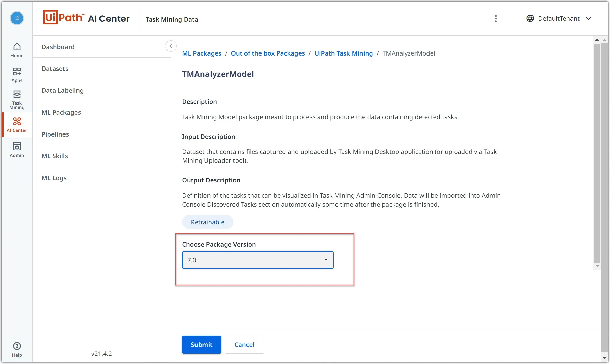Click the Retrainable tag
The image size is (610, 364).
[207, 222]
